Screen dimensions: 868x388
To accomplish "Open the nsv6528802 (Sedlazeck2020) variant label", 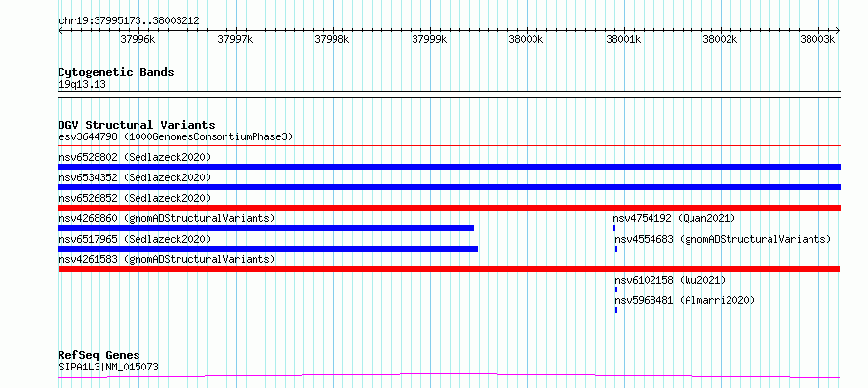I will tap(135, 157).
